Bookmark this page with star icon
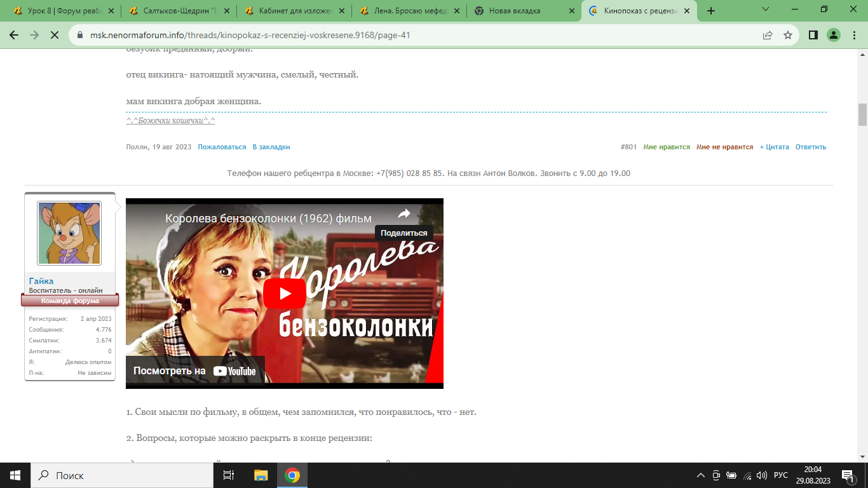 tap(788, 36)
